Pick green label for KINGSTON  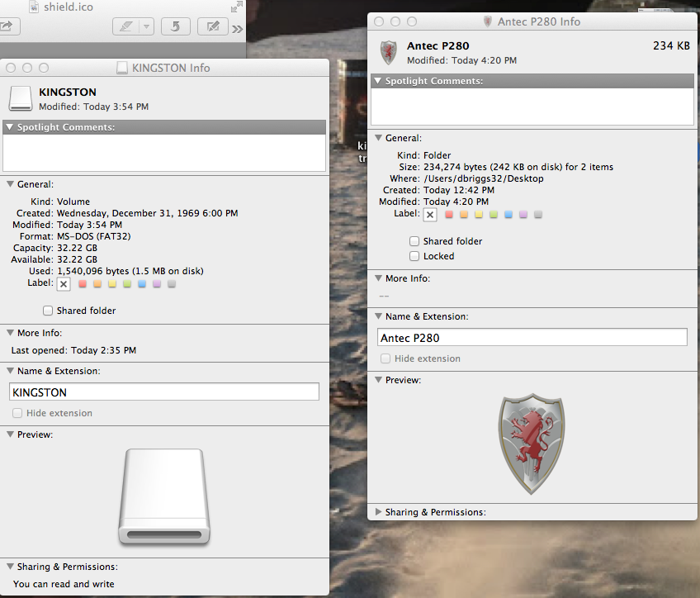[127, 283]
